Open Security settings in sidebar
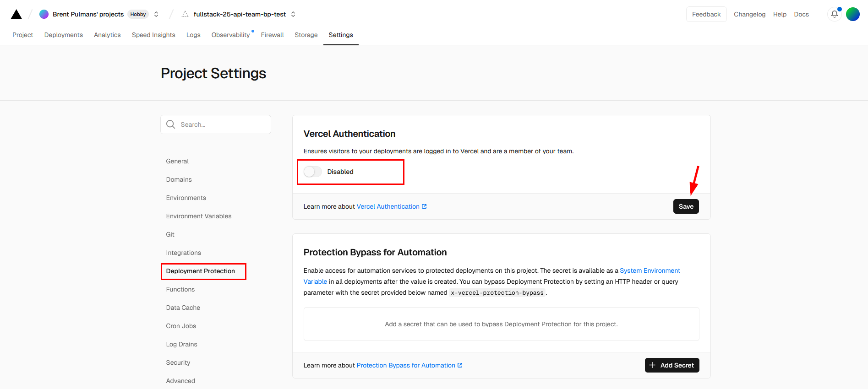Viewport: 868px width, 389px height. [x=178, y=362]
